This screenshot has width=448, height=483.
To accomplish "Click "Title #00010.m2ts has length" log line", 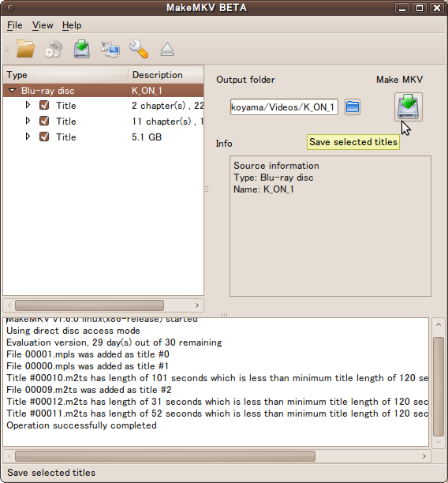I will point(218,378).
